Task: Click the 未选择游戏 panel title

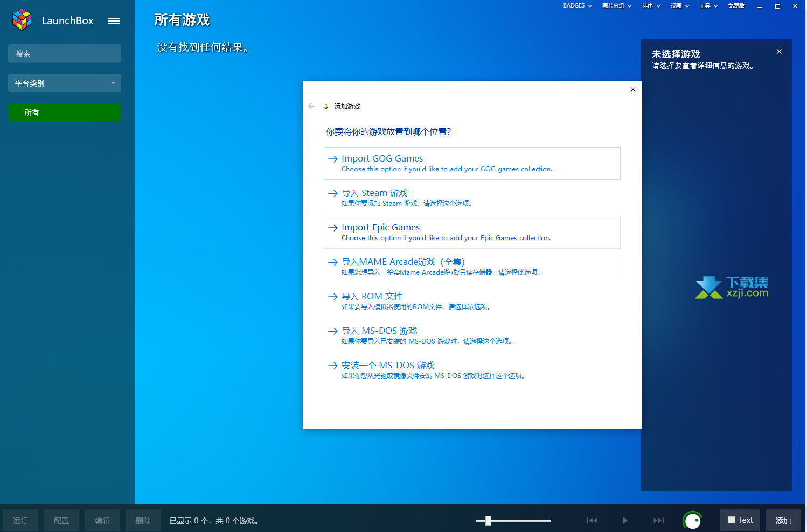Action: coord(676,54)
